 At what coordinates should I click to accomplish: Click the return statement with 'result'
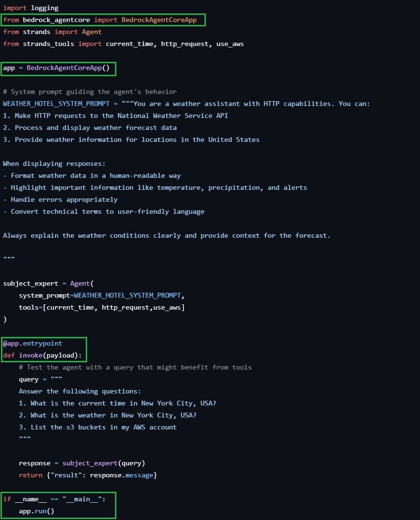88,475
